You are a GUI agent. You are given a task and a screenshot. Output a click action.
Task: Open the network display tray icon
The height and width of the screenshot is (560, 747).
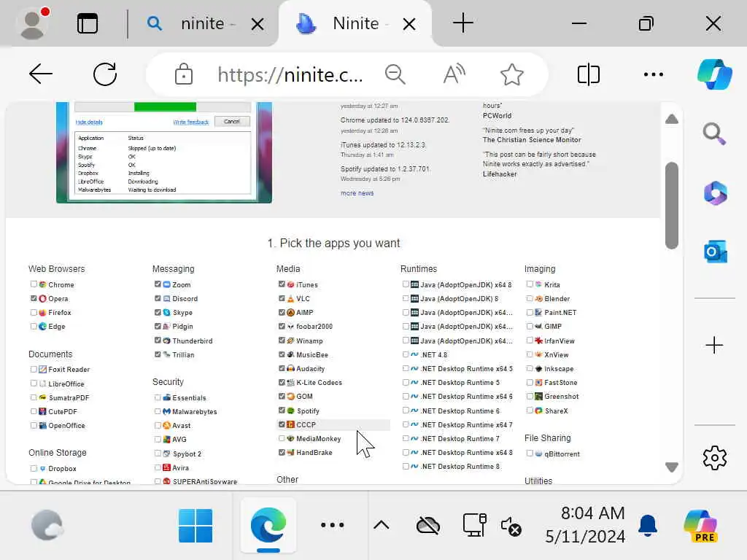click(474, 525)
